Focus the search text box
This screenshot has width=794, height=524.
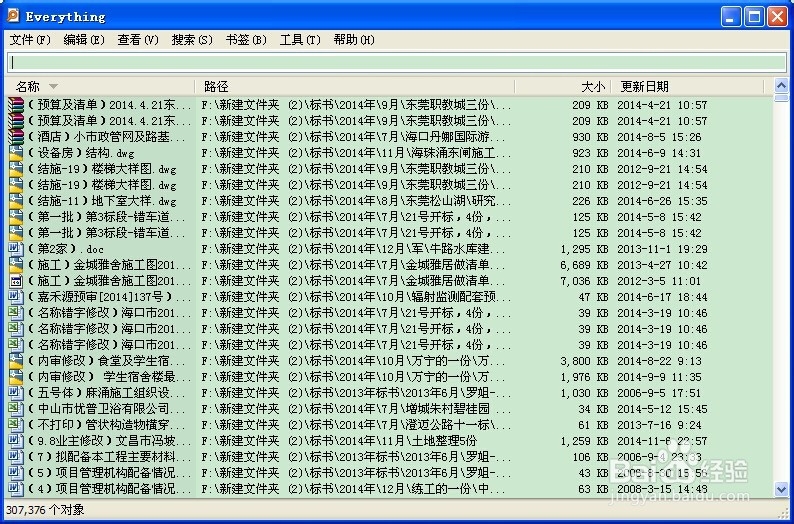tap(397, 62)
